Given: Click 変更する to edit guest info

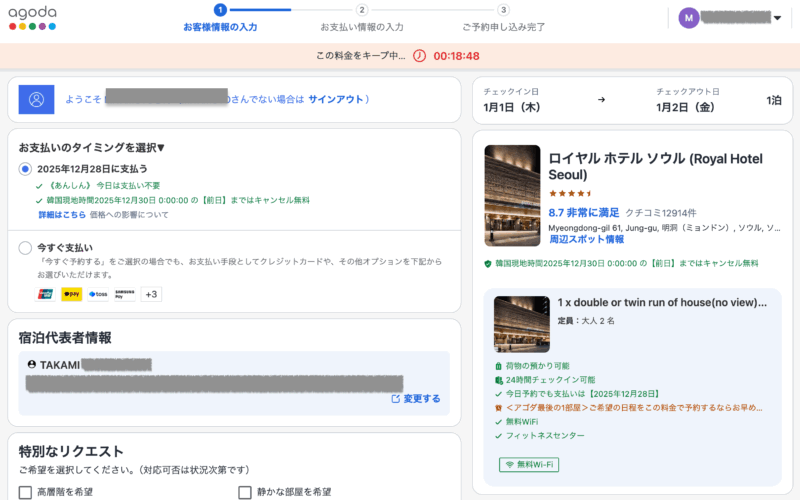Looking at the screenshot, I should tap(416, 399).
